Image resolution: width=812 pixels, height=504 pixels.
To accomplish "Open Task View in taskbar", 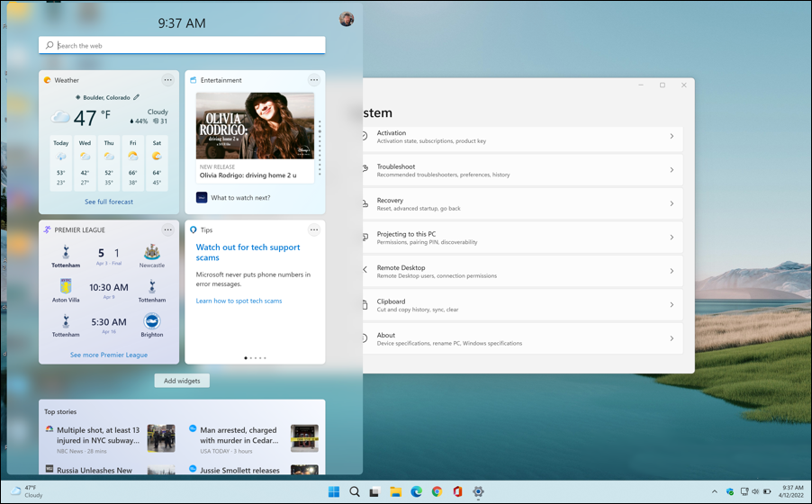I will click(x=374, y=491).
